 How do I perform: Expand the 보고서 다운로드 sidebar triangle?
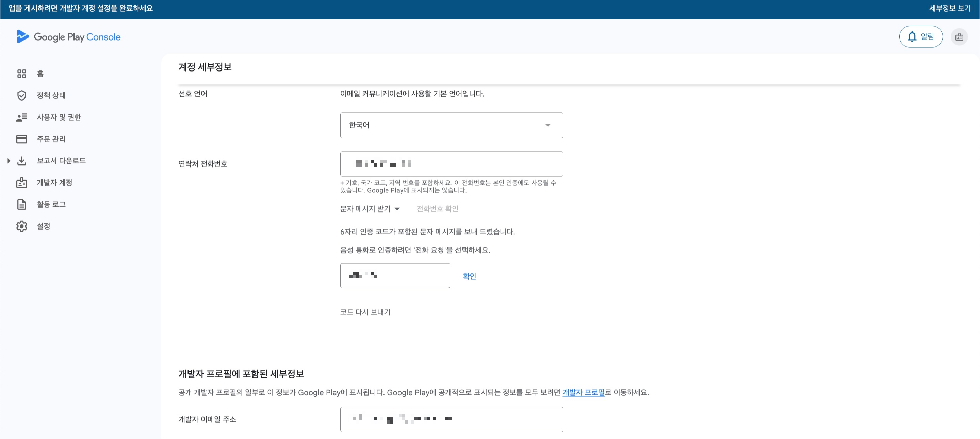(x=9, y=161)
